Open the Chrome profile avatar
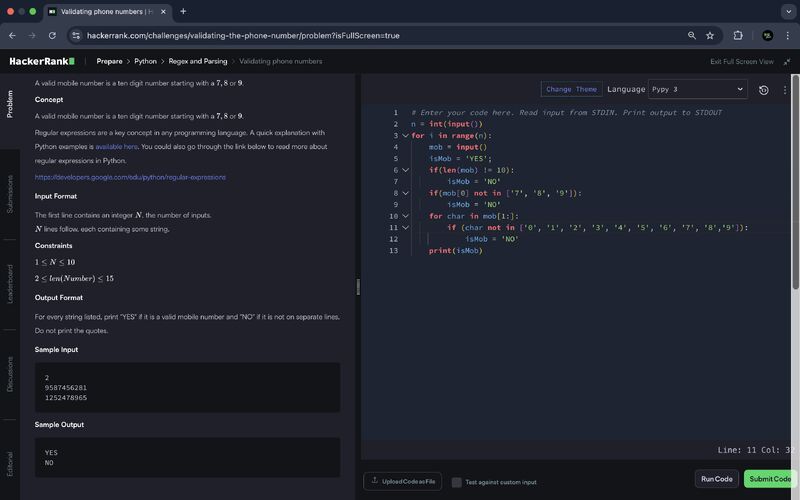Viewport: 800px width, 500px height. click(767, 35)
